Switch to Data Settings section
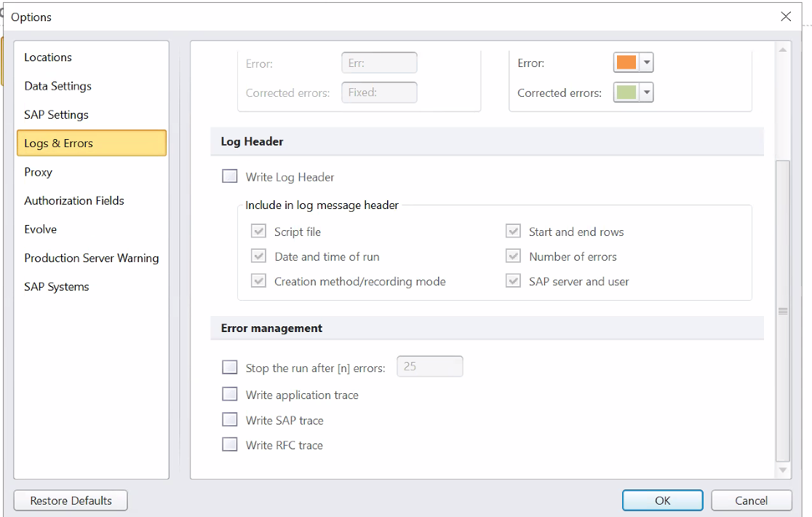This screenshot has width=812, height=517. coord(58,86)
